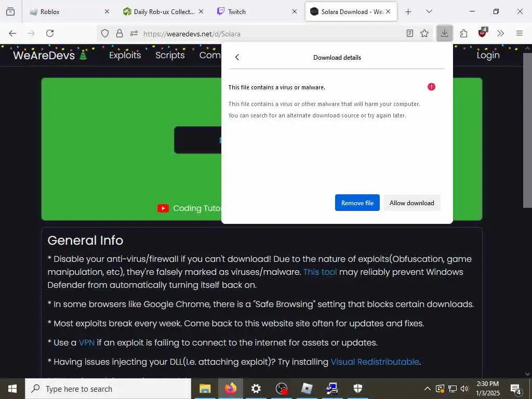Open a new tab with plus button
Viewport: 532px width, 399px height.
(408, 12)
